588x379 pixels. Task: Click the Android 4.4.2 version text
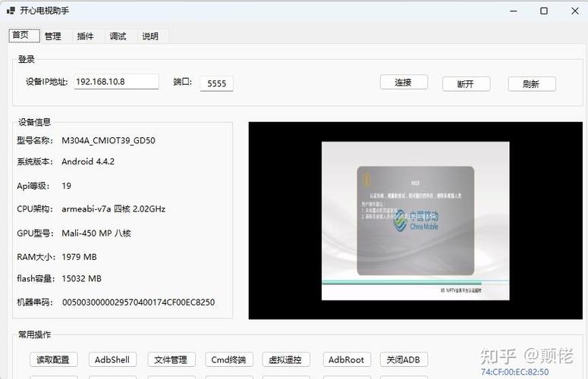(x=88, y=161)
